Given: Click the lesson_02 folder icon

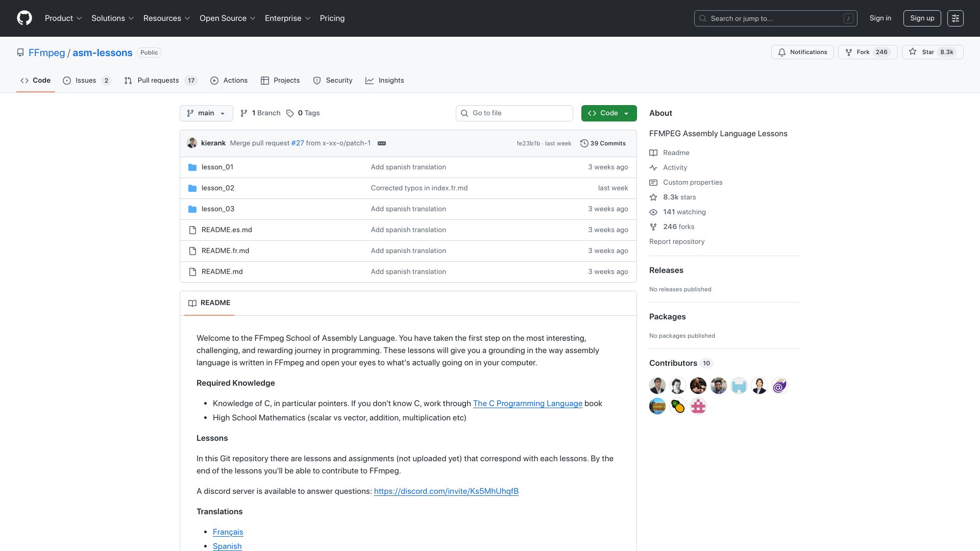Looking at the screenshot, I should tap(192, 188).
